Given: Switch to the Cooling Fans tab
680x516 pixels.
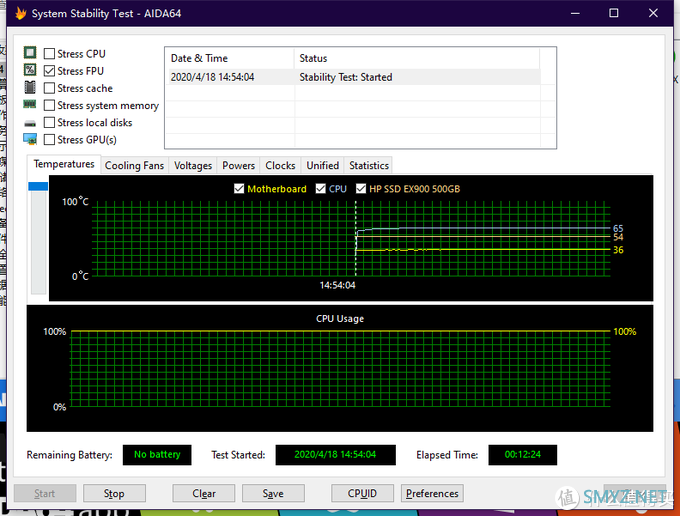Looking at the screenshot, I should point(134,166).
